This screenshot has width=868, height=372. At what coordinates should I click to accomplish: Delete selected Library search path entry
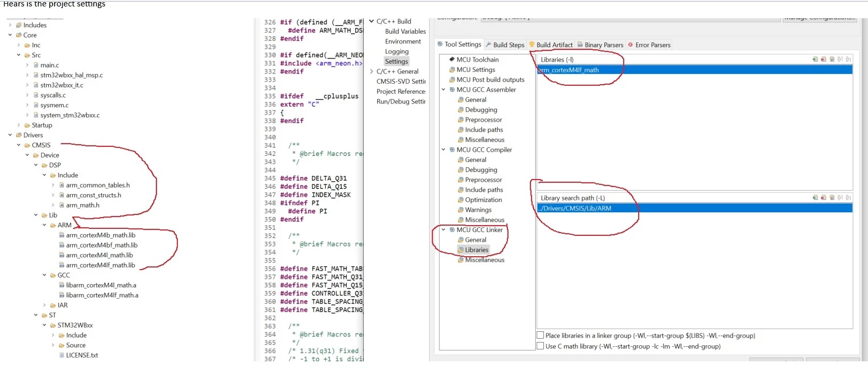(824, 198)
